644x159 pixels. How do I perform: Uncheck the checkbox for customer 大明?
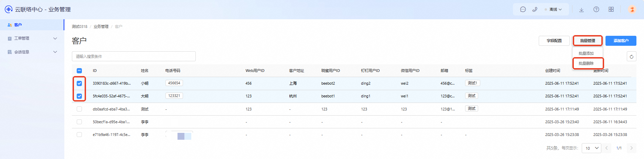tap(79, 96)
